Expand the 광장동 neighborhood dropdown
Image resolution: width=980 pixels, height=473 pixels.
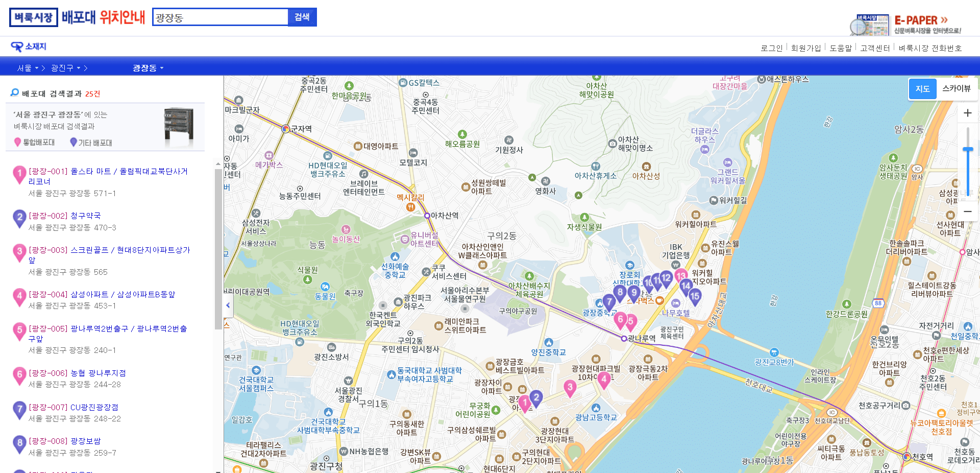[147, 67]
